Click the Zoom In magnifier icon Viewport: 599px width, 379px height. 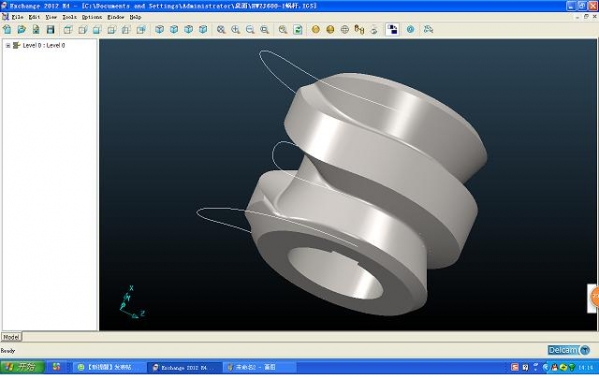tap(235, 29)
